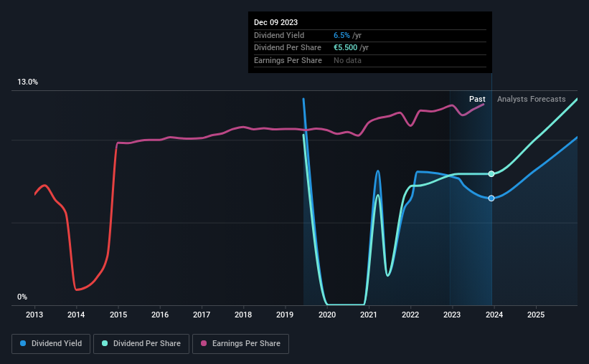Click the 2016 x-axis label
This screenshot has width=589, height=364.
(160, 315)
